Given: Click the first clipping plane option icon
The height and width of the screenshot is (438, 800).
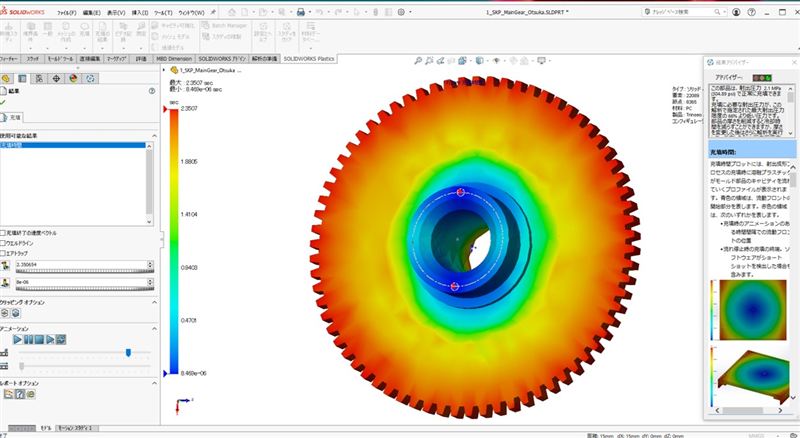Looking at the screenshot, I should (5, 313).
